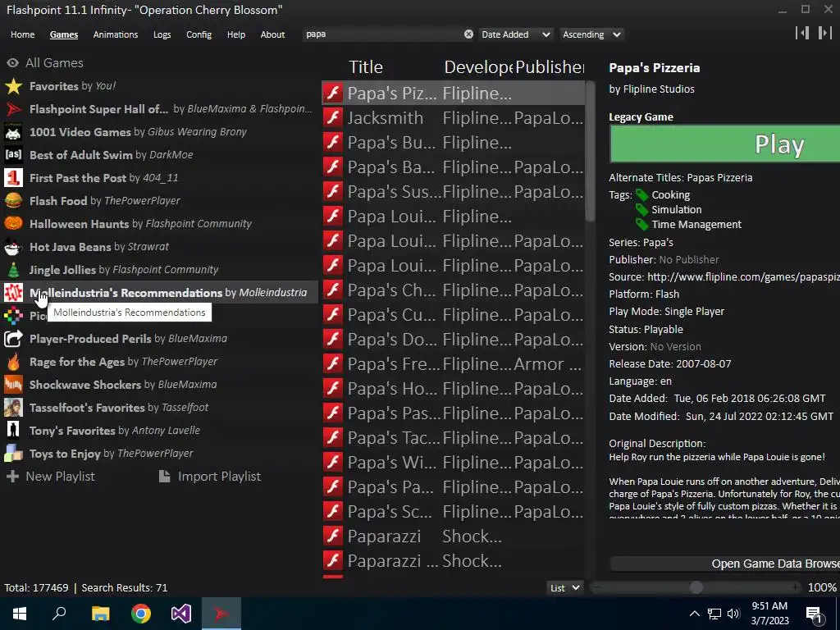Hide the right sidebar using top-right toggle
Viewport: 840px width, 630px height.
click(x=825, y=33)
